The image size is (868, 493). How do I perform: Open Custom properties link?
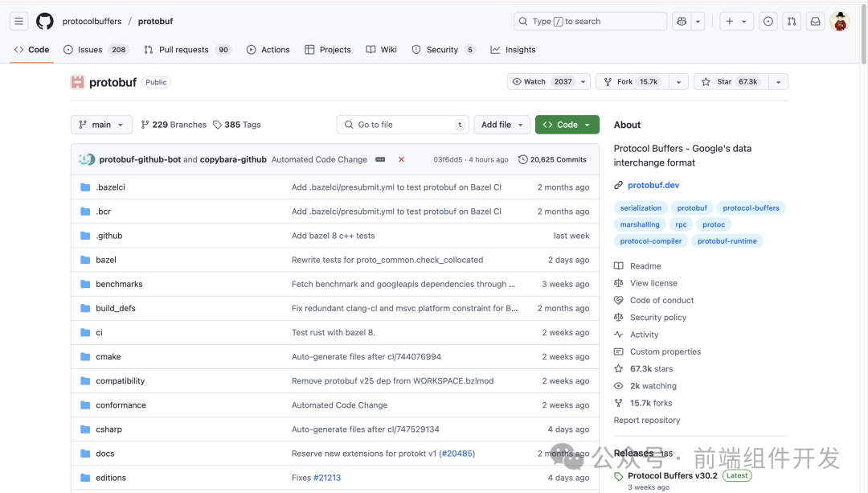coord(665,351)
